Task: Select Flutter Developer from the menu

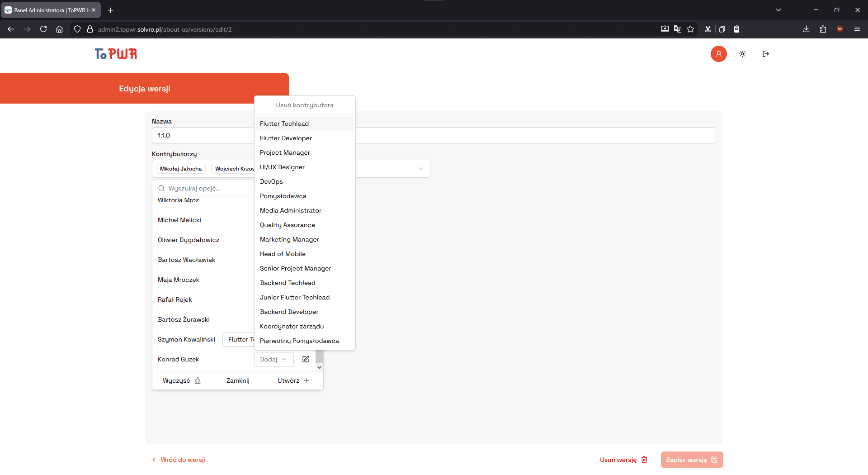Action: click(x=286, y=138)
